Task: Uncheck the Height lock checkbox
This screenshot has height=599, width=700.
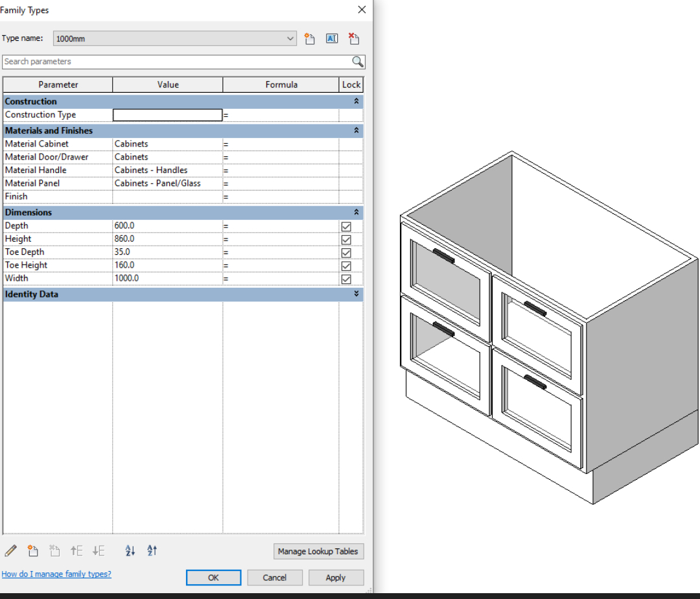Action: tap(346, 239)
